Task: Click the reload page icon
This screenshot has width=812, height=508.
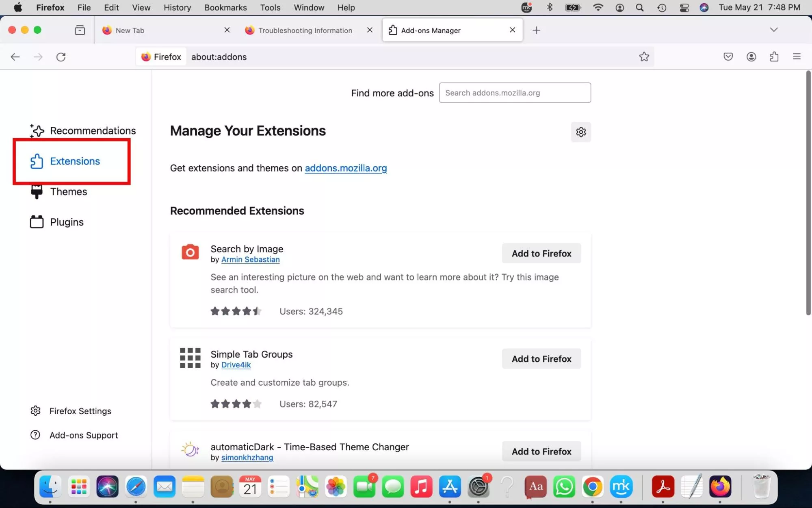Action: [x=61, y=57]
